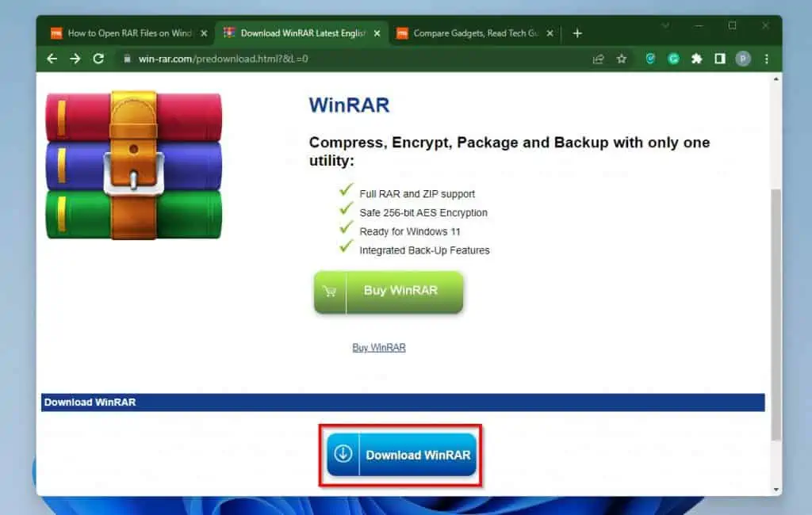This screenshot has height=515, width=812.
Task: Share this page via the share icon
Action: tap(598, 59)
